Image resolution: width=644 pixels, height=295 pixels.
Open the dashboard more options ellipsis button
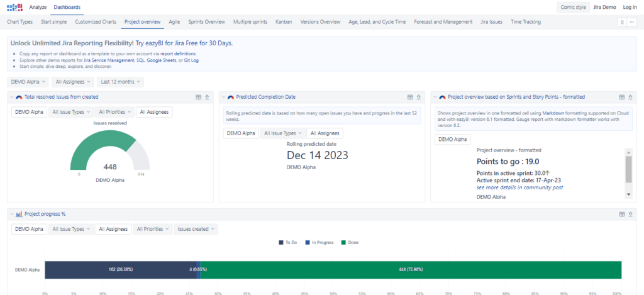coord(631,22)
